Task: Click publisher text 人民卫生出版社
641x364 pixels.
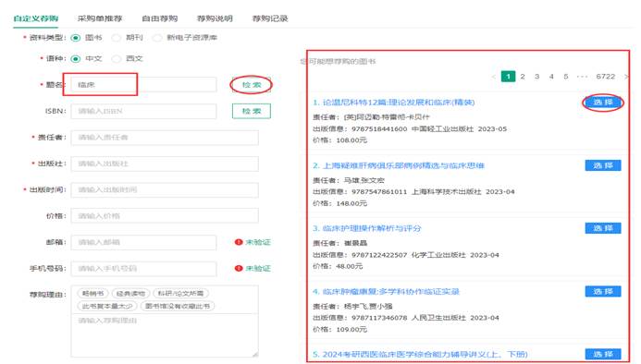Action: [x=438, y=318]
